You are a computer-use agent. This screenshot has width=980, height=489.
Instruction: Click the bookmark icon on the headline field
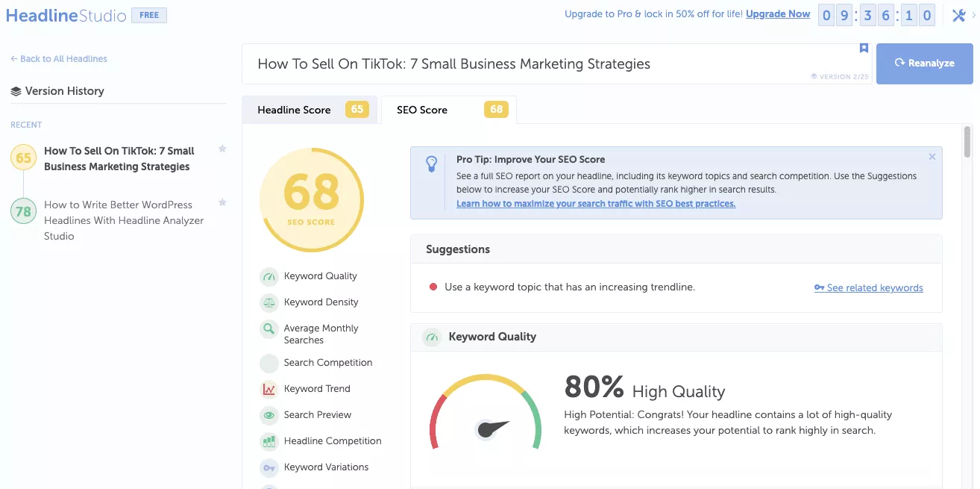click(x=864, y=48)
